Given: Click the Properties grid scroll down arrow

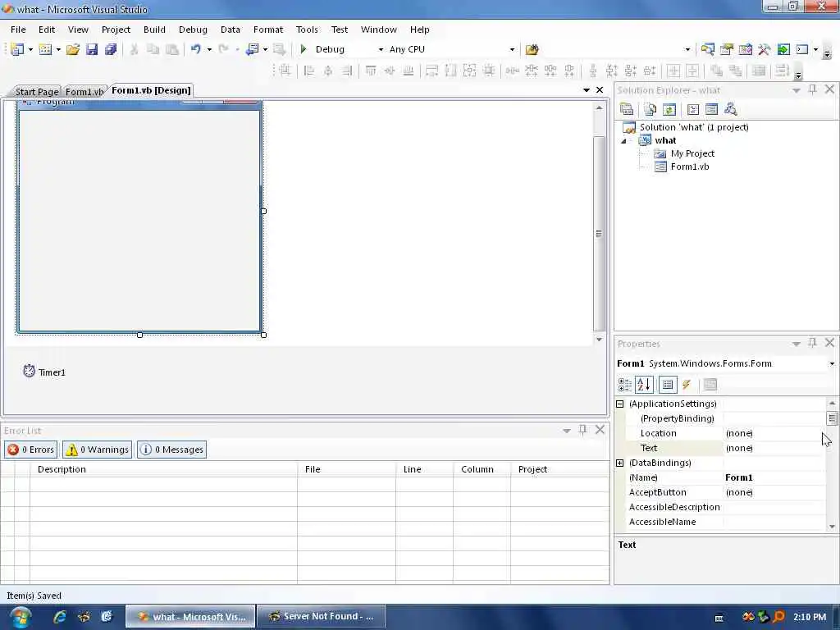Looking at the screenshot, I should 832,527.
